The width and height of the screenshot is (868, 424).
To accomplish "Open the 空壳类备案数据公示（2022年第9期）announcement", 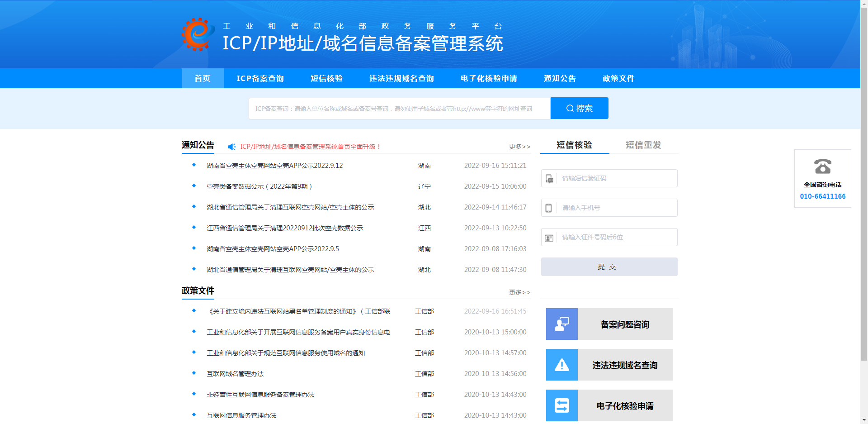I will pos(259,186).
